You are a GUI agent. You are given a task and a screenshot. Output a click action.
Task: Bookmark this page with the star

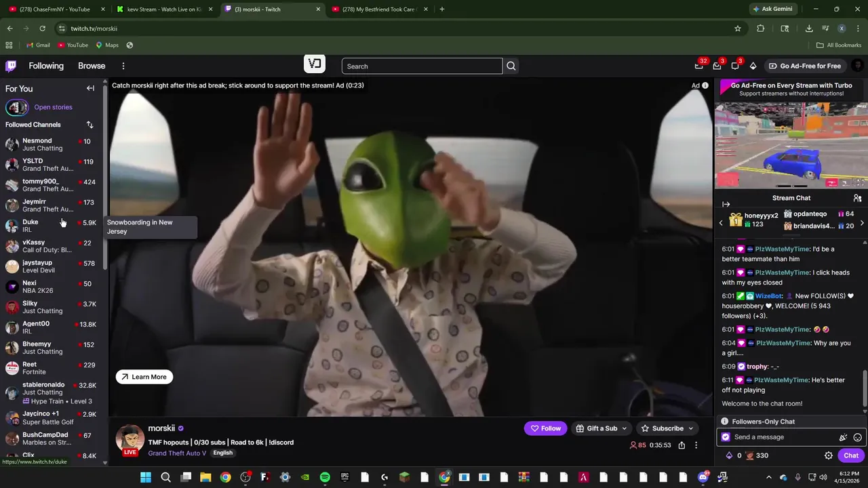[738, 28]
